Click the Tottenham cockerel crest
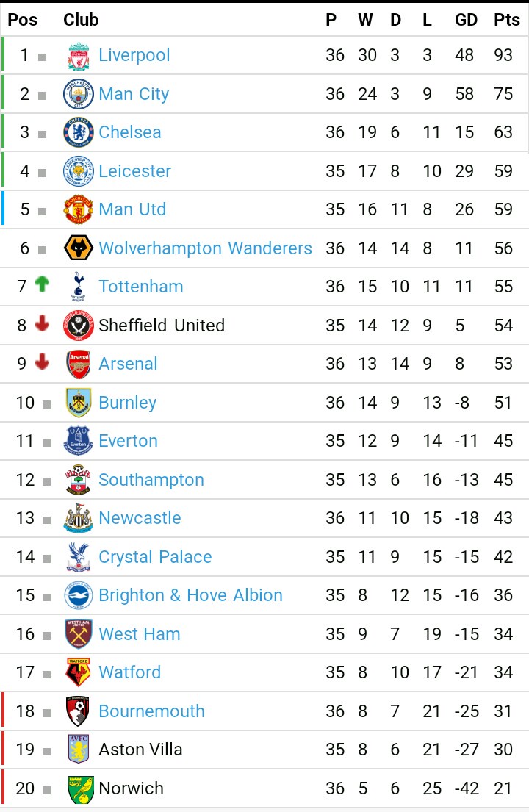529x812 pixels. coord(78,287)
